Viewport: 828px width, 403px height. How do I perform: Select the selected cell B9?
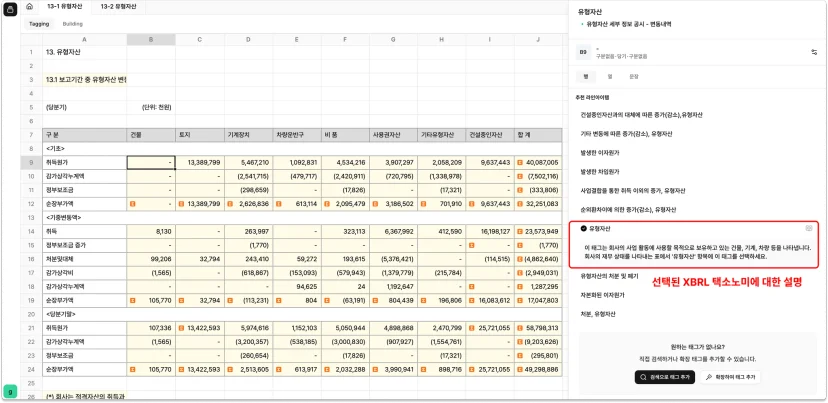151,162
